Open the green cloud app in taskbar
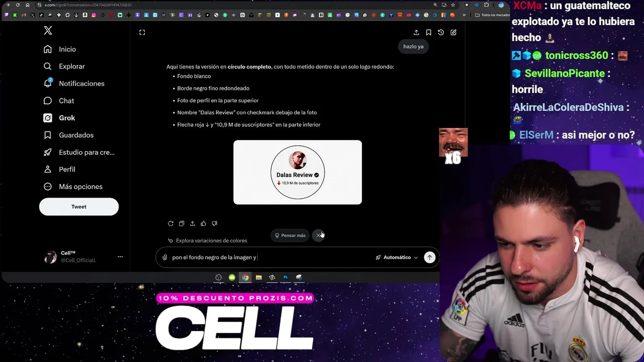 coord(232,277)
